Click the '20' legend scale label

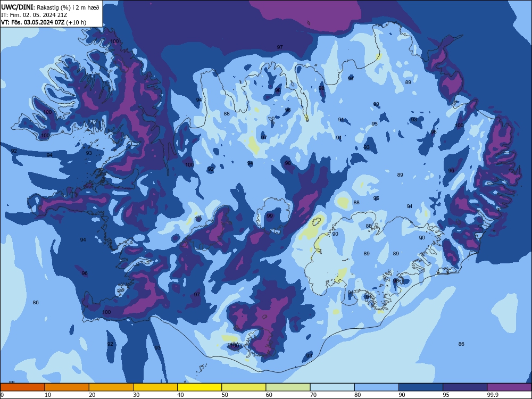92,395
